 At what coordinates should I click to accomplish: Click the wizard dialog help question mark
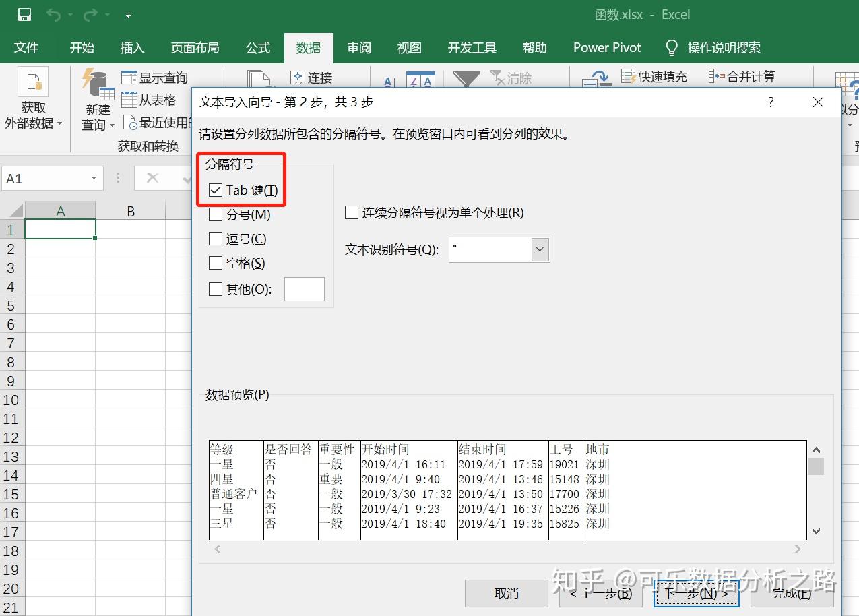pos(771,102)
